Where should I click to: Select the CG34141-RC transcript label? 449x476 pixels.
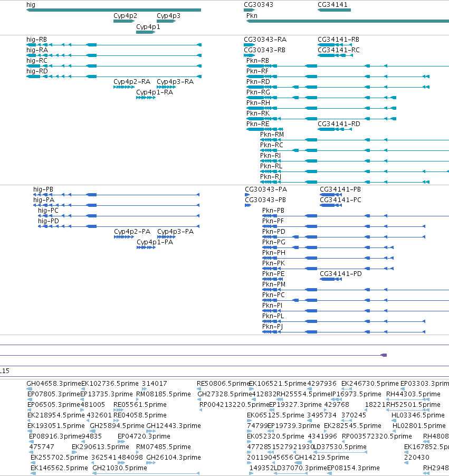(x=339, y=50)
